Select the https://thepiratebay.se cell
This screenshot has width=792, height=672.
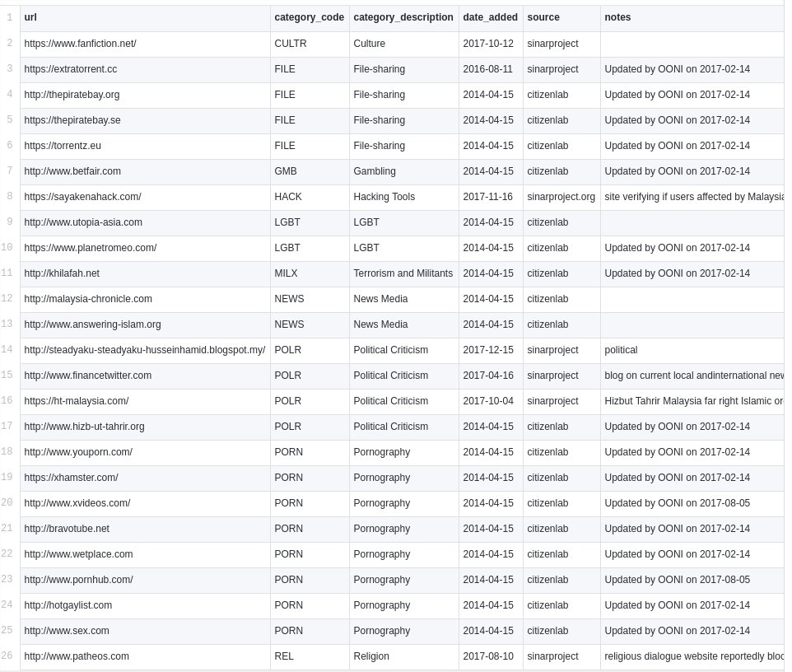tap(145, 121)
